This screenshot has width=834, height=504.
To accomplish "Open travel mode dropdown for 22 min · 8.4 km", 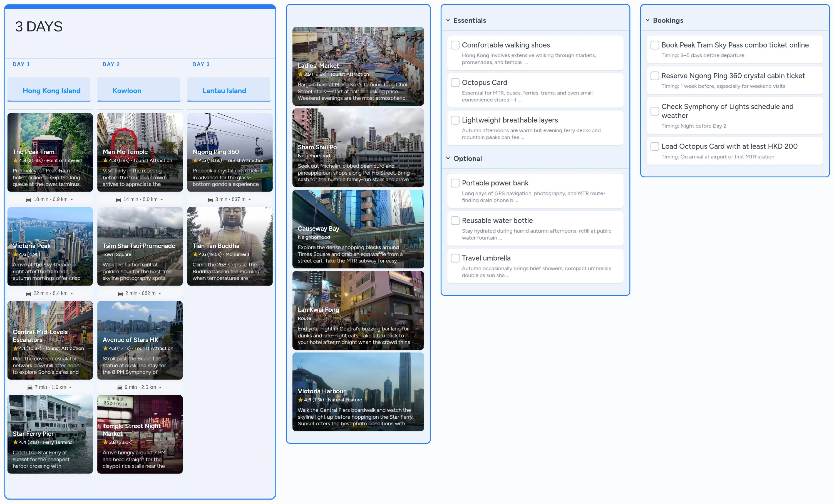I will pos(71,294).
